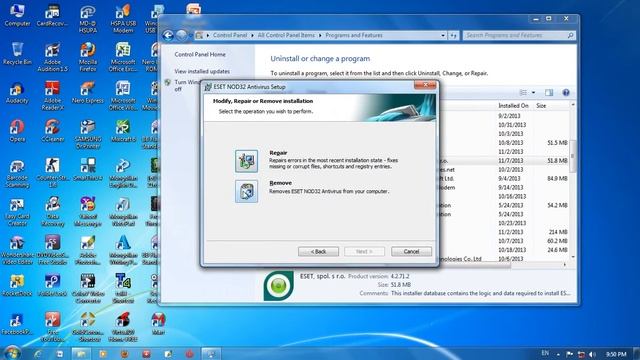
Task: Click All Control Panel Items breadcrumb
Action: (x=286, y=36)
